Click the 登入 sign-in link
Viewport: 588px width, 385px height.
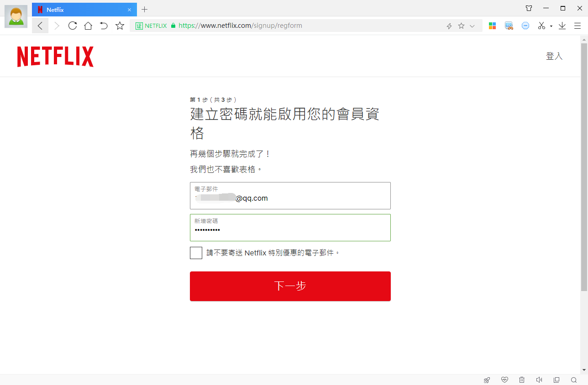click(554, 56)
